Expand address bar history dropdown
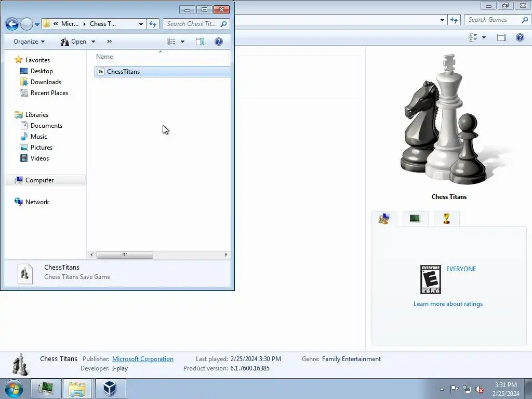The height and width of the screenshot is (399, 532). pyautogui.click(x=141, y=24)
